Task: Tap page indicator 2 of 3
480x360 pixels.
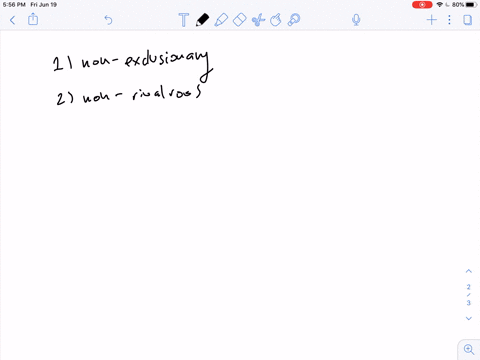Action: [x=469, y=295]
